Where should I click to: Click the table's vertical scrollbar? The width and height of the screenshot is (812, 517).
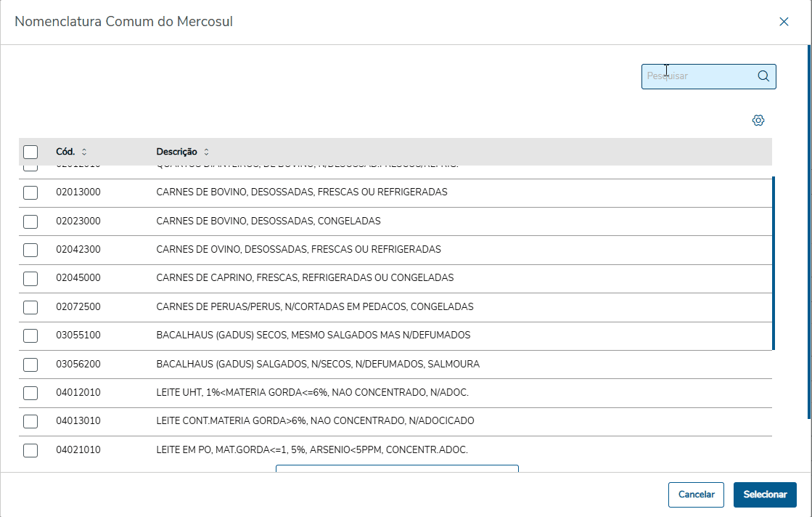pos(774,261)
